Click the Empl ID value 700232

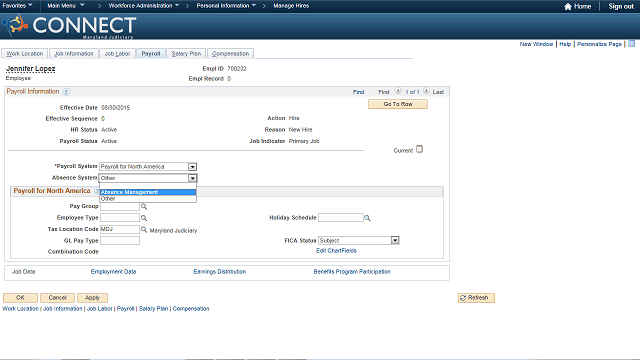click(237, 69)
